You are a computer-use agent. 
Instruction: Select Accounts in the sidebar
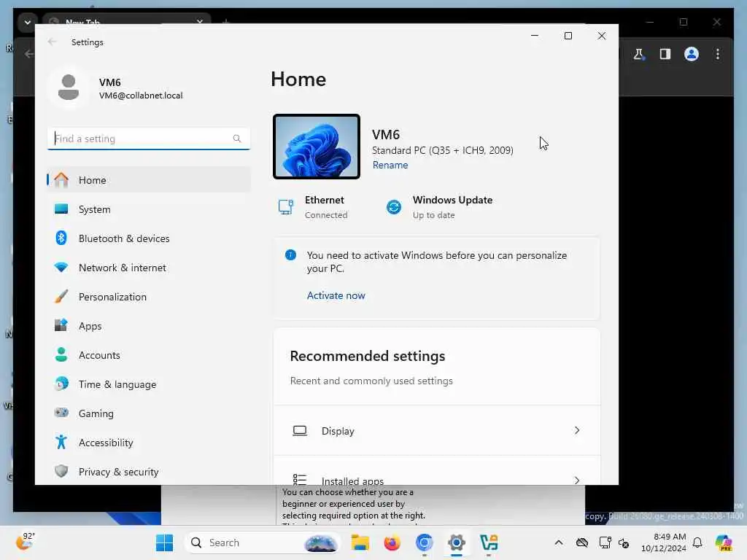[x=149, y=355]
